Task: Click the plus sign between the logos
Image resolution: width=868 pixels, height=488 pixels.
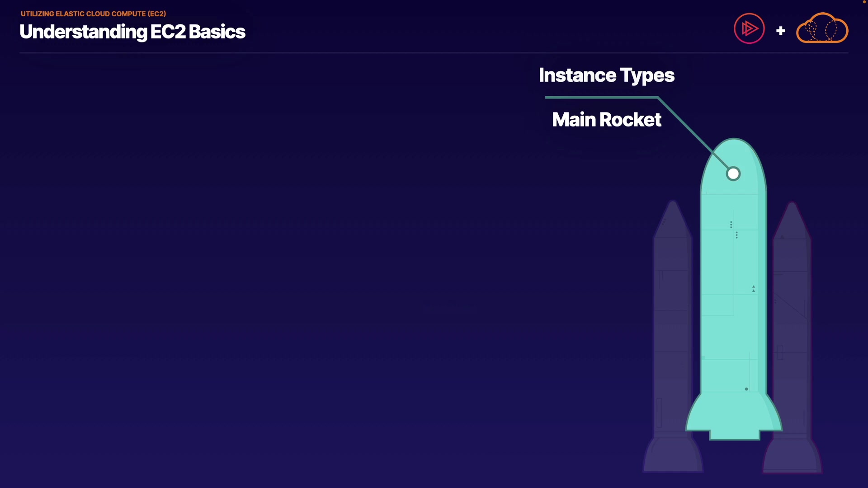Action: [780, 31]
